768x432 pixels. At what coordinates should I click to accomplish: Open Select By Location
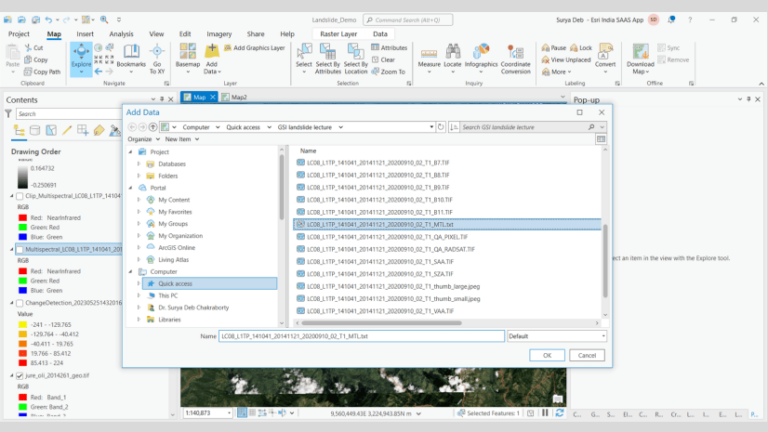(x=356, y=59)
